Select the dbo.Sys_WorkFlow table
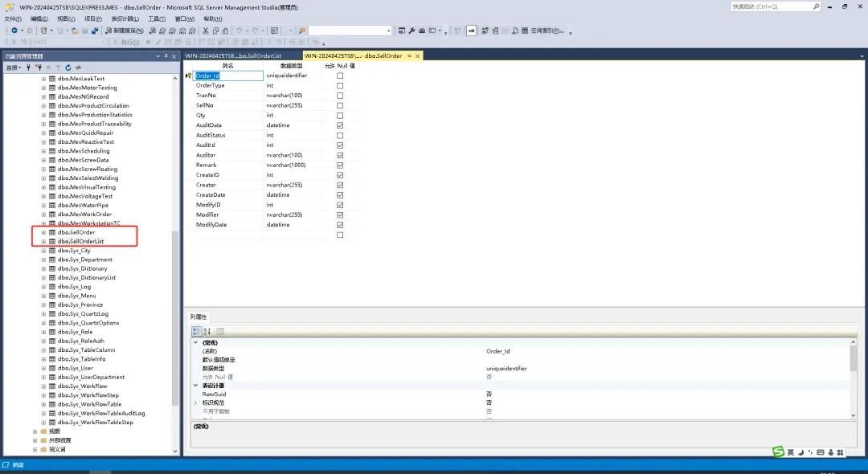The height and width of the screenshot is (474, 868). 83,386
